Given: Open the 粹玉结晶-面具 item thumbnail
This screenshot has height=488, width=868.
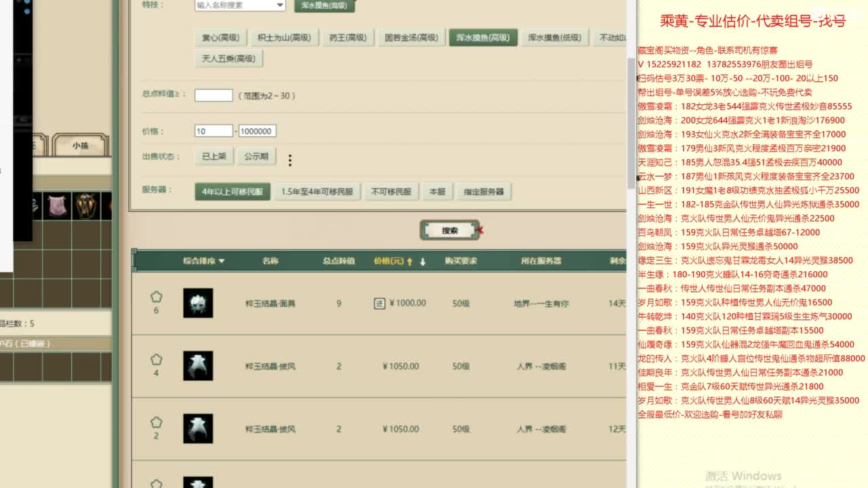Looking at the screenshot, I should [x=198, y=303].
